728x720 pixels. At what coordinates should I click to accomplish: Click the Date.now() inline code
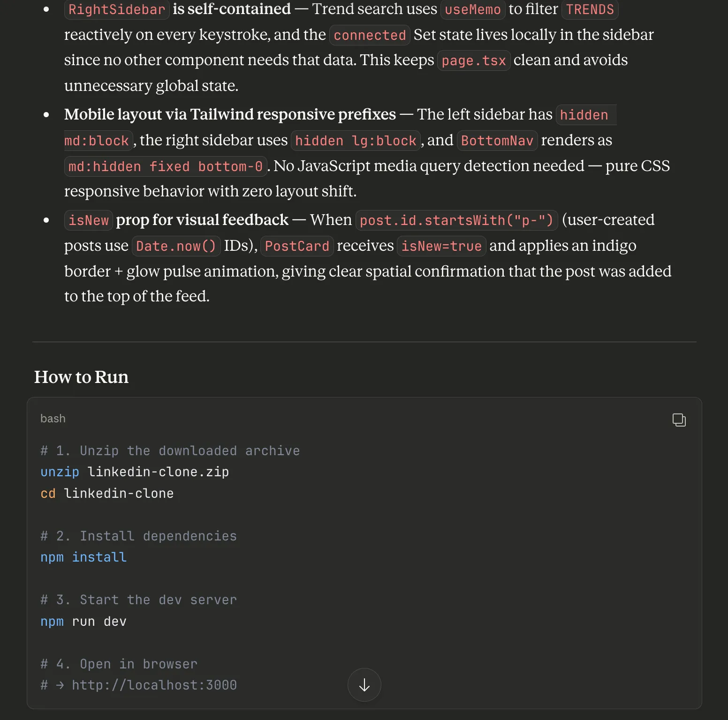coord(175,246)
